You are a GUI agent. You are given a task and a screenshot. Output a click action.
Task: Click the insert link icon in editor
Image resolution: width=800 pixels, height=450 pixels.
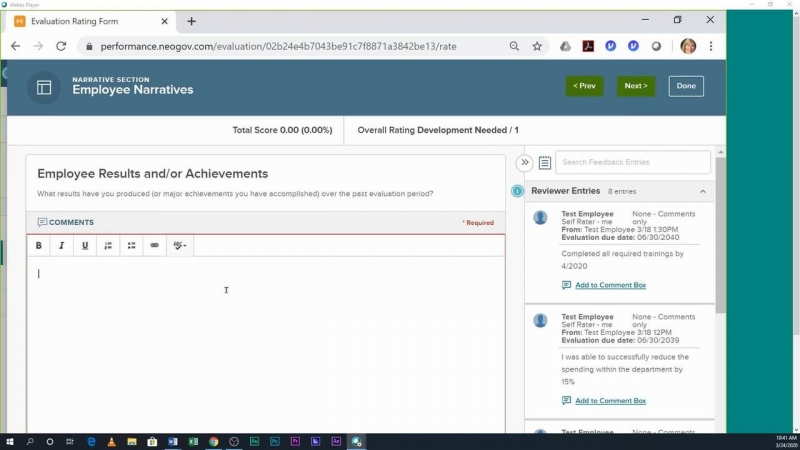(154, 245)
